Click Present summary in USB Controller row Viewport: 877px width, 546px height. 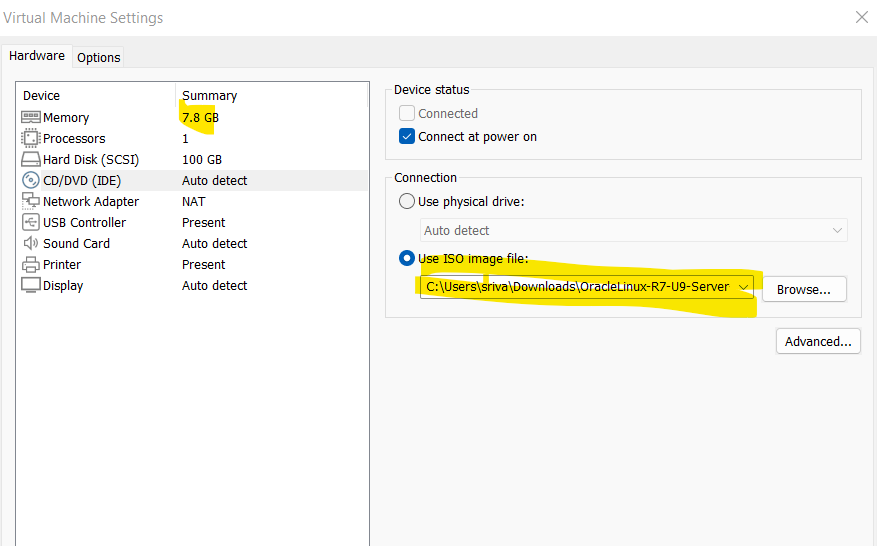[203, 222]
